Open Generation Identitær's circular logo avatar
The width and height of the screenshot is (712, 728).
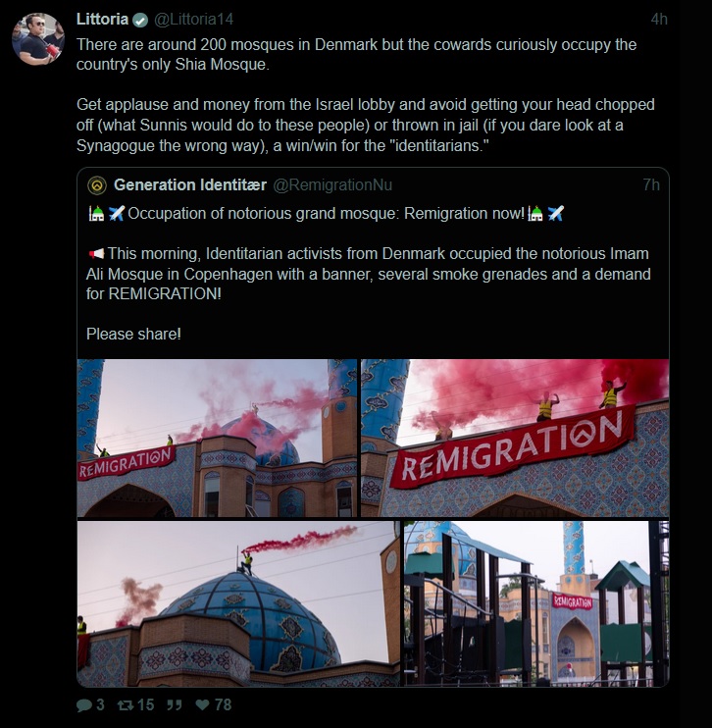point(97,185)
